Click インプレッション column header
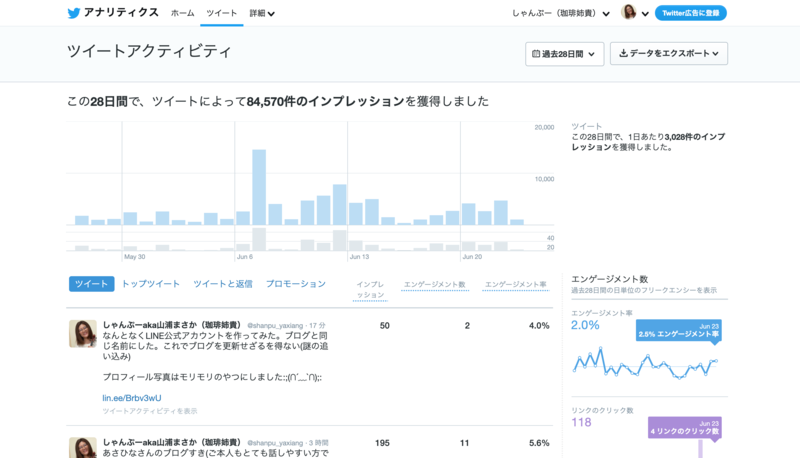The width and height of the screenshot is (800, 458). coord(370,290)
